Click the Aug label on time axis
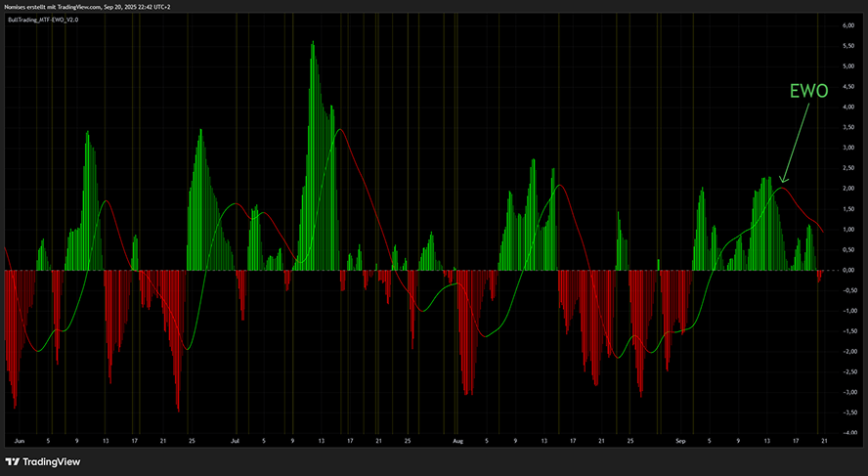Viewport: 868px width, 476px height. click(x=456, y=441)
